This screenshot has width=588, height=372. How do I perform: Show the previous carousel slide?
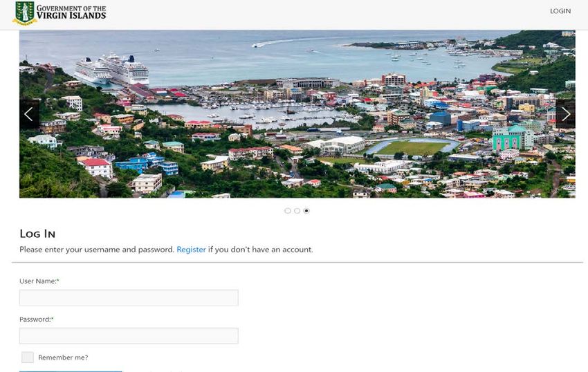coord(29,114)
